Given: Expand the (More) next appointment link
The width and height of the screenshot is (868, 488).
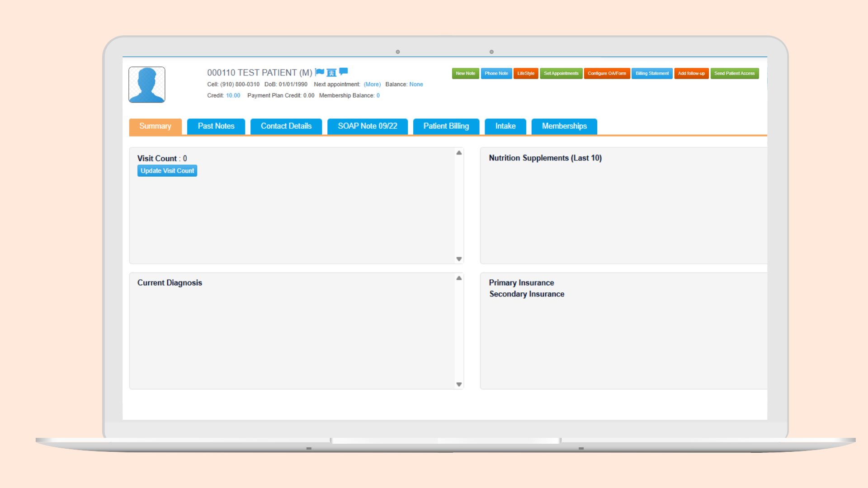Looking at the screenshot, I should point(372,84).
